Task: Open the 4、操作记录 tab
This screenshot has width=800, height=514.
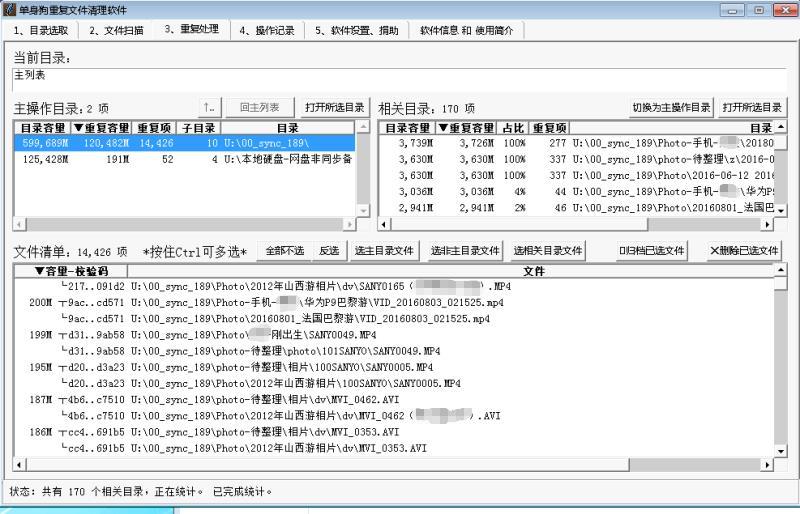Action: tap(267, 31)
